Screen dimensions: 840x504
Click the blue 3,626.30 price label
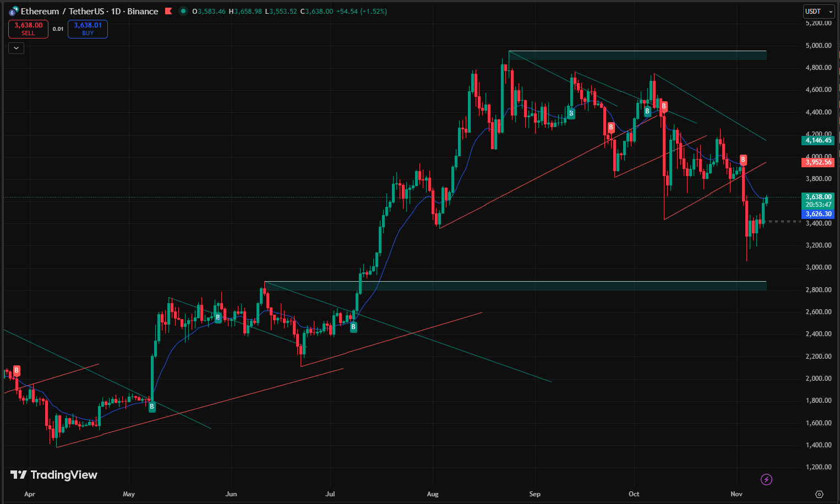[x=818, y=214]
